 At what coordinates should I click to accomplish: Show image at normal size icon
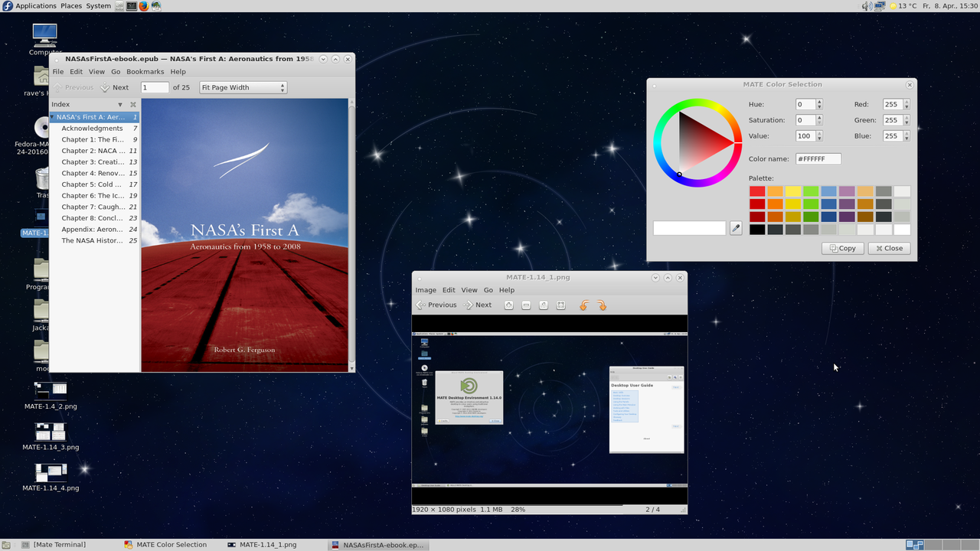(x=544, y=305)
